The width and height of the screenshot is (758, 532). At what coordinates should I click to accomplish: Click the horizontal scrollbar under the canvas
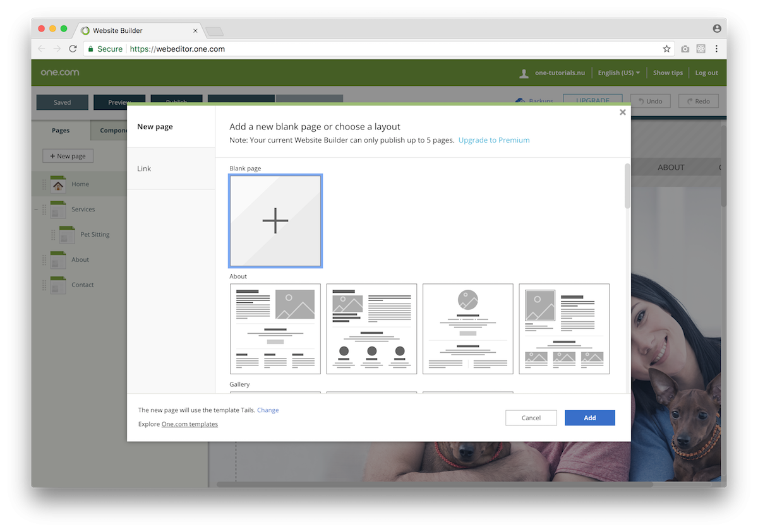(x=436, y=485)
